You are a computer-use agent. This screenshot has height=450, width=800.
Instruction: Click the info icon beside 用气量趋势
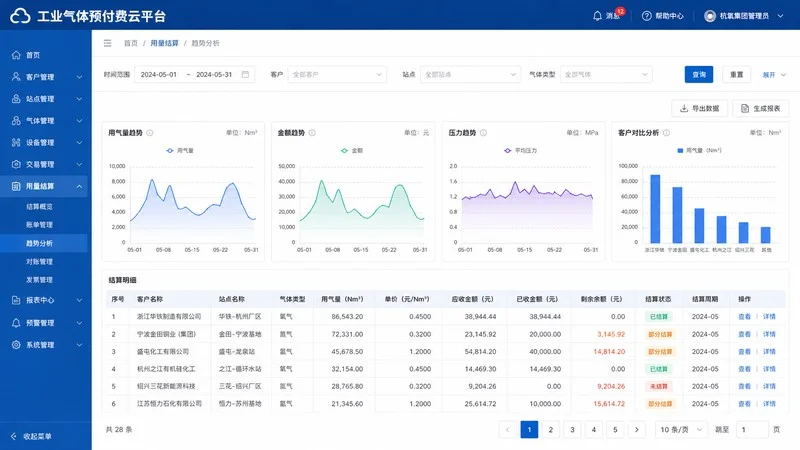pos(149,133)
